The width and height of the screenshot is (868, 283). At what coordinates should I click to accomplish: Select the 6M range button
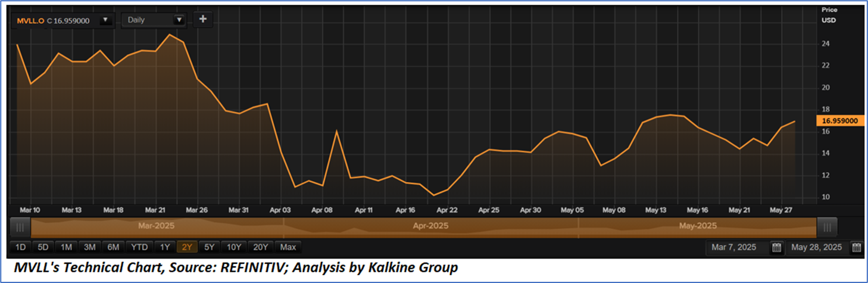coord(114,247)
